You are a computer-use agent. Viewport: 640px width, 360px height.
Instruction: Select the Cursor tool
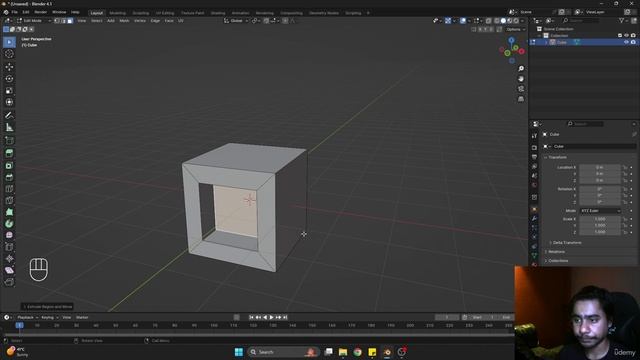point(9,54)
